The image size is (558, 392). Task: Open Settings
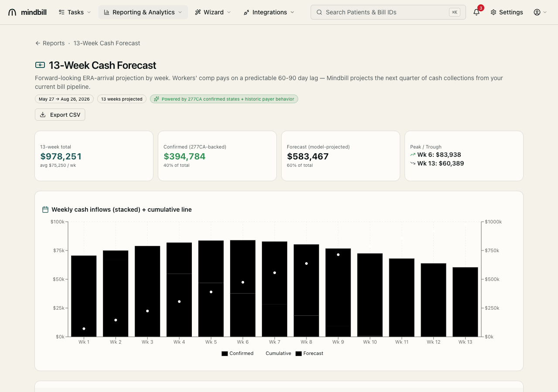click(507, 12)
